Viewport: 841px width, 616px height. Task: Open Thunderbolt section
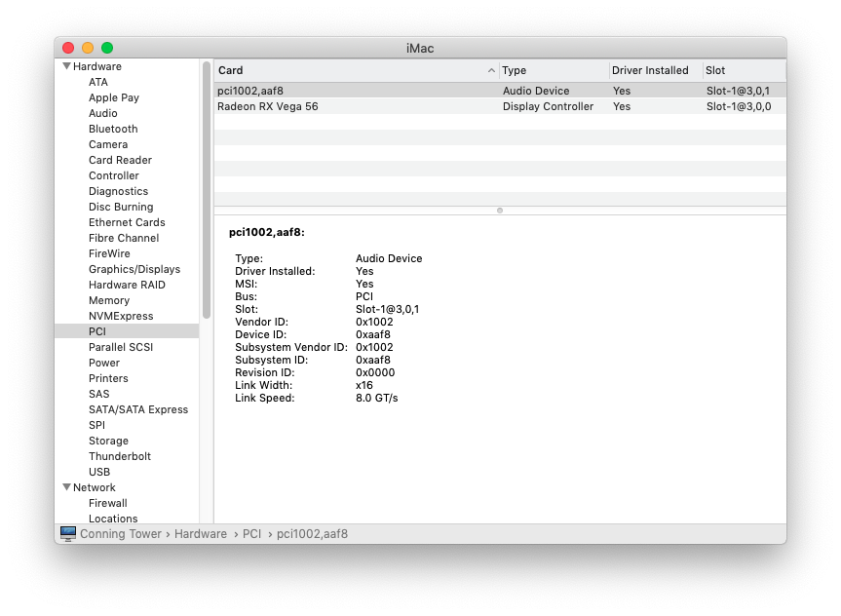[120, 455]
